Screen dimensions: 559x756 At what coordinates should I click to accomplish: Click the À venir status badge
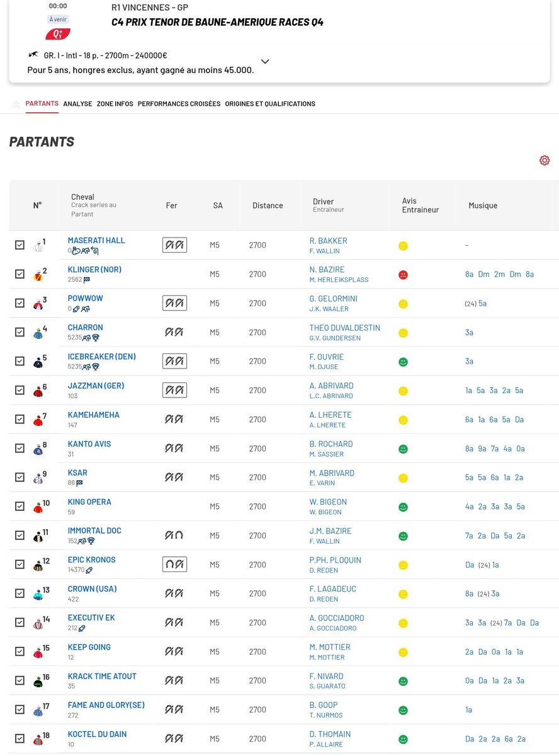[57, 19]
